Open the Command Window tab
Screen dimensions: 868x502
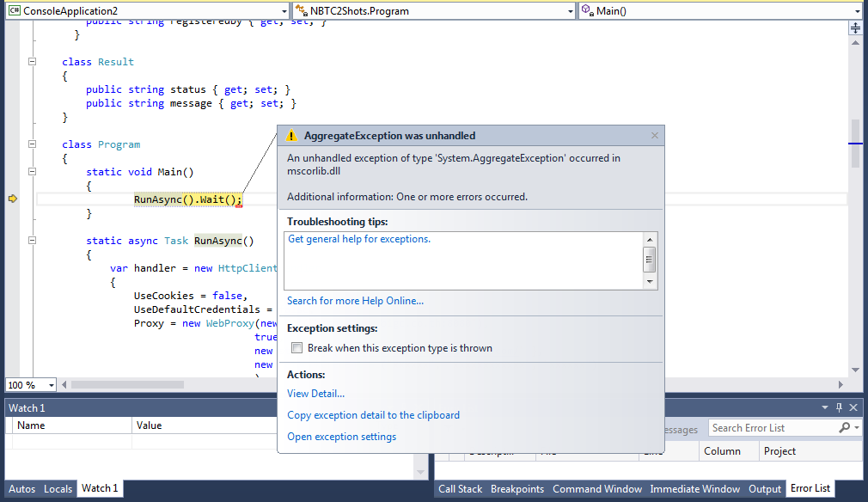coord(597,489)
